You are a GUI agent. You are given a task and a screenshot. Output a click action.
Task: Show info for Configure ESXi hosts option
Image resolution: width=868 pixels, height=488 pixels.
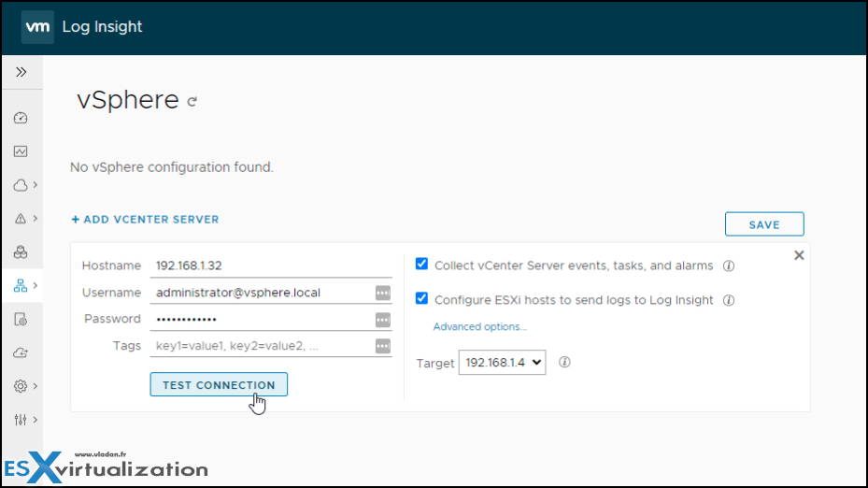coord(729,300)
